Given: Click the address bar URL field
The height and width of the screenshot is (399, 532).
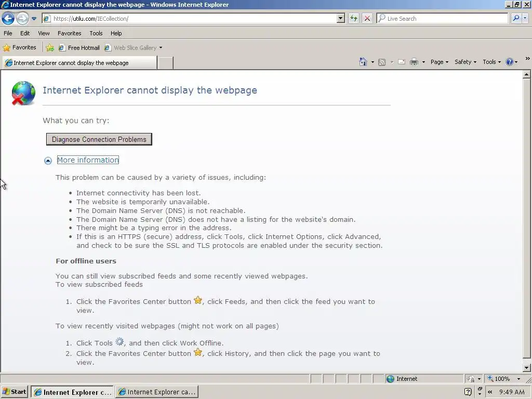Looking at the screenshot, I should [x=193, y=19].
